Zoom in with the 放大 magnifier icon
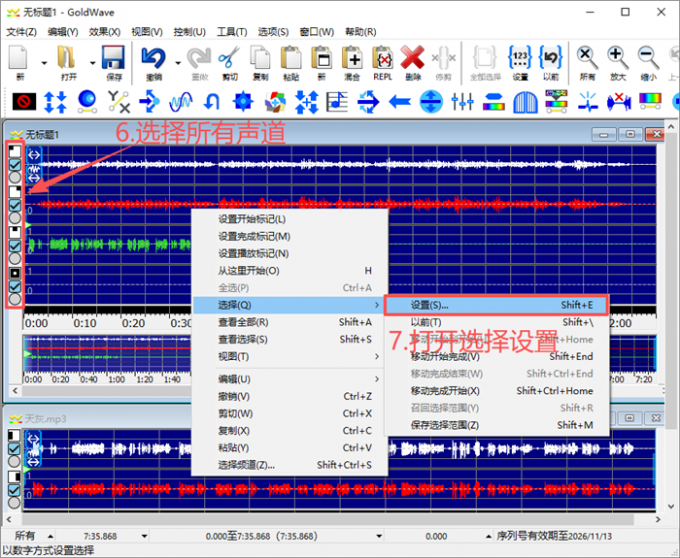Viewport: 680px width, 558px height. 618,58
